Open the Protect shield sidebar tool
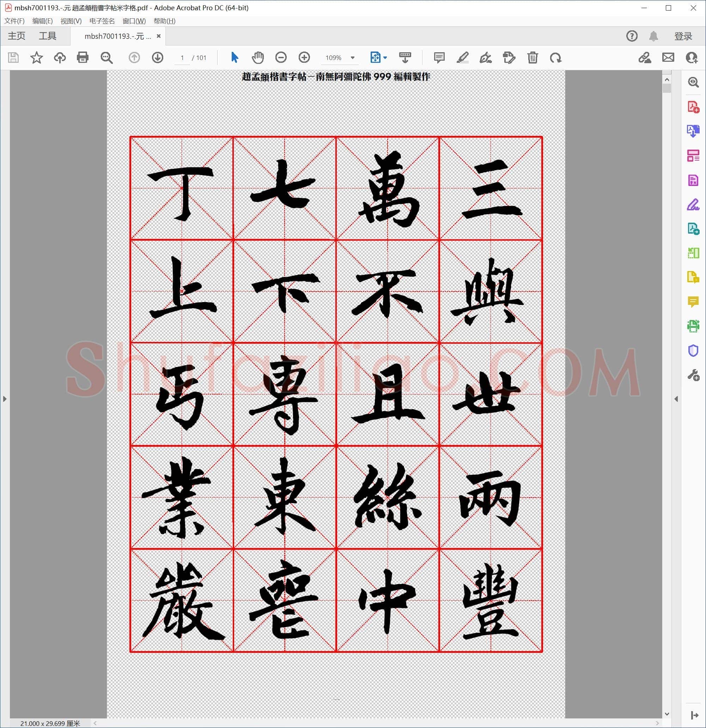The height and width of the screenshot is (728, 706). pos(693,351)
